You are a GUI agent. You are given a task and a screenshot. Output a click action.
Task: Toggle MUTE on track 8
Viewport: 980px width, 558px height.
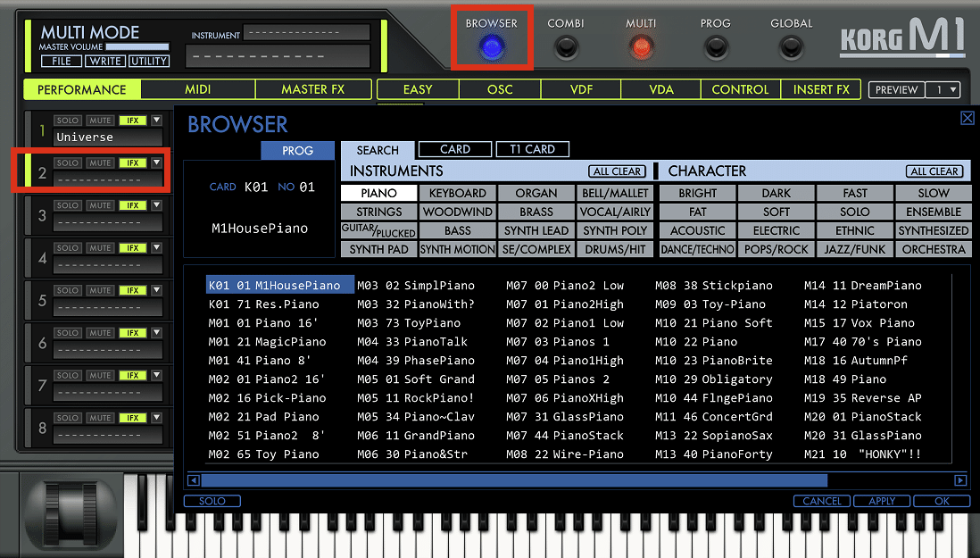(x=100, y=418)
